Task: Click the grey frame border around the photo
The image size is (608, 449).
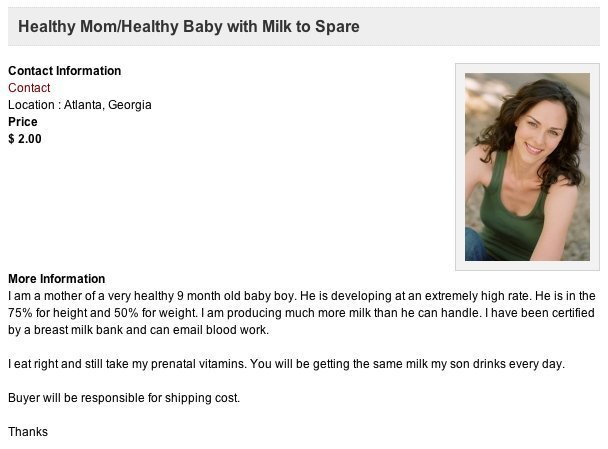Action: [x=460, y=167]
